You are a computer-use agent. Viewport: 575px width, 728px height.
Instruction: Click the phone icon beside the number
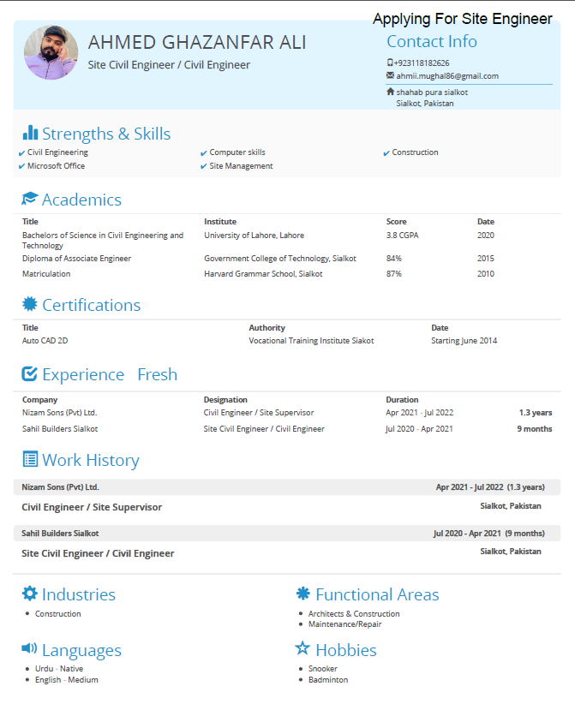[x=390, y=63]
